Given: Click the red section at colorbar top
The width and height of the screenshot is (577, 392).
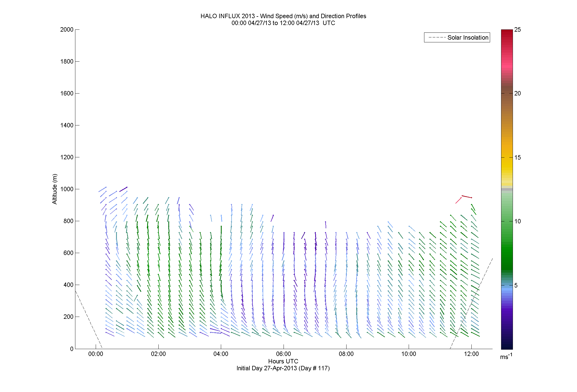Looking at the screenshot, I should (507, 41).
